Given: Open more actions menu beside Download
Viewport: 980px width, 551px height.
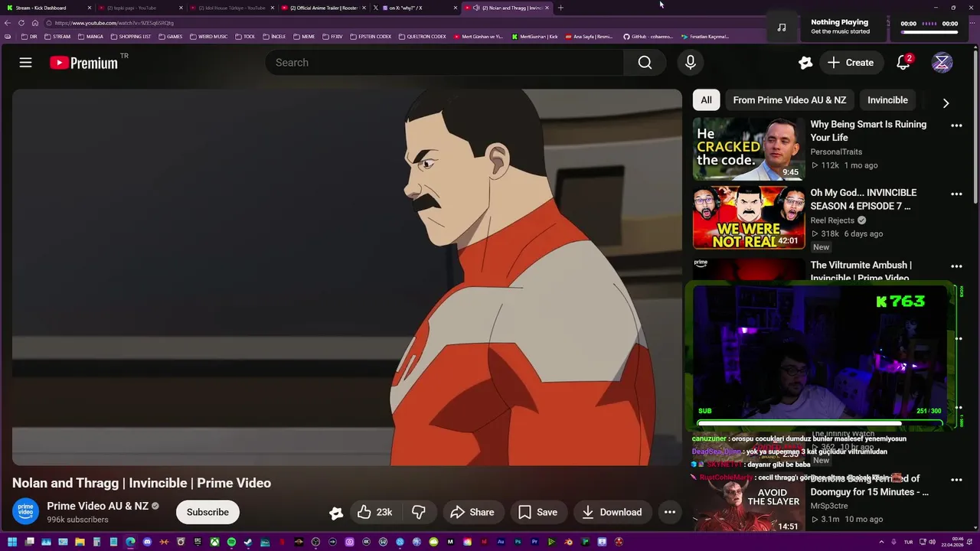Looking at the screenshot, I should click(670, 512).
